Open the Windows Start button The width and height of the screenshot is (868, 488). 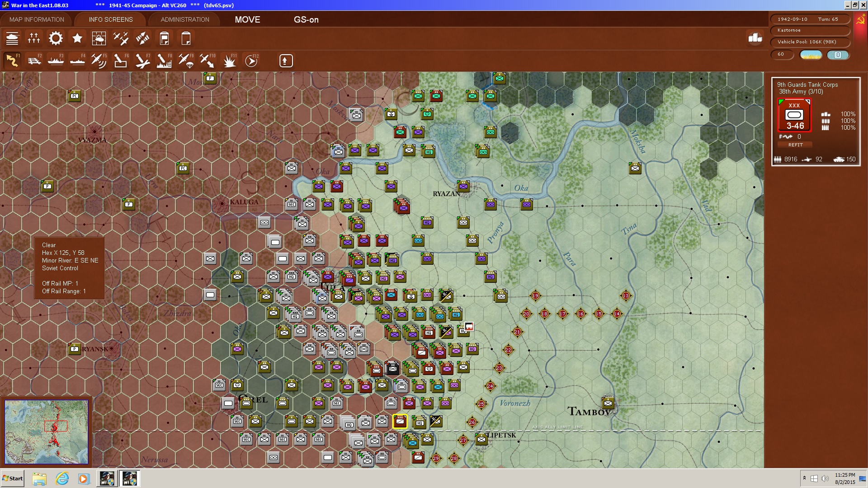point(13,479)
